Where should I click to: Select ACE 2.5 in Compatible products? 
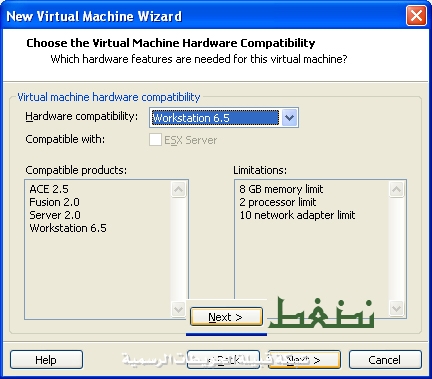pyautogui.click(x=49, y=189)
